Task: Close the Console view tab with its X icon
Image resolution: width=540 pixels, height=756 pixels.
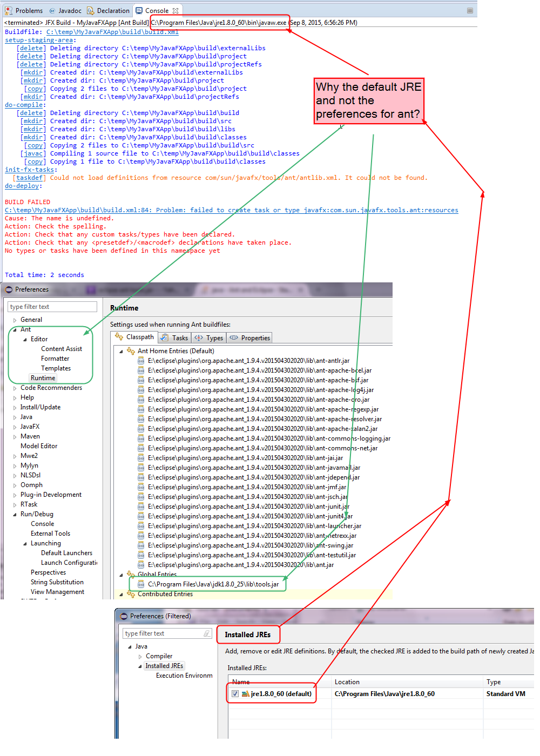Action: click(175, 11)
